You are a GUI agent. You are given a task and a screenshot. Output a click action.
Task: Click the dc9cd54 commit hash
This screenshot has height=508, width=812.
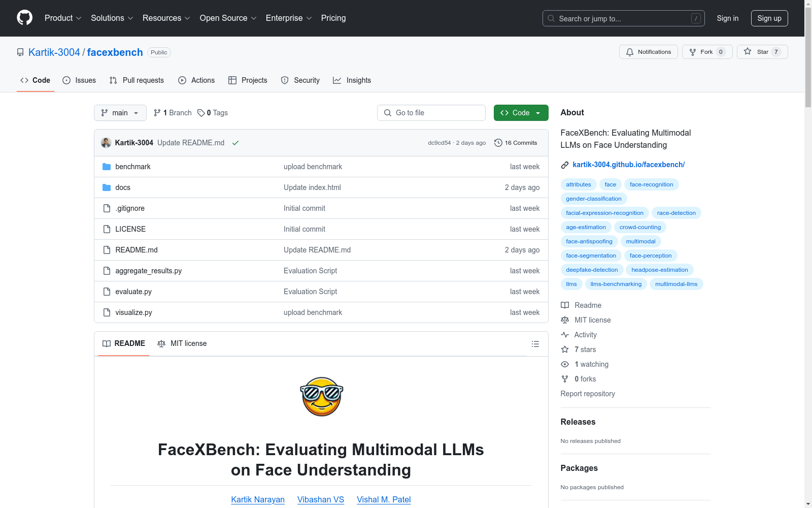439,143
